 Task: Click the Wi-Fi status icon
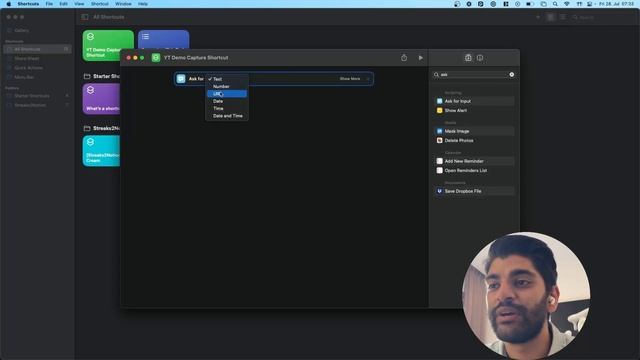coord(567,4)
